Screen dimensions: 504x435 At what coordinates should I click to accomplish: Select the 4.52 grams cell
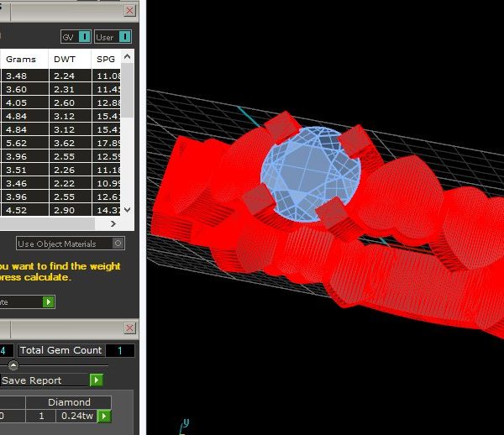tap(24, 210)
